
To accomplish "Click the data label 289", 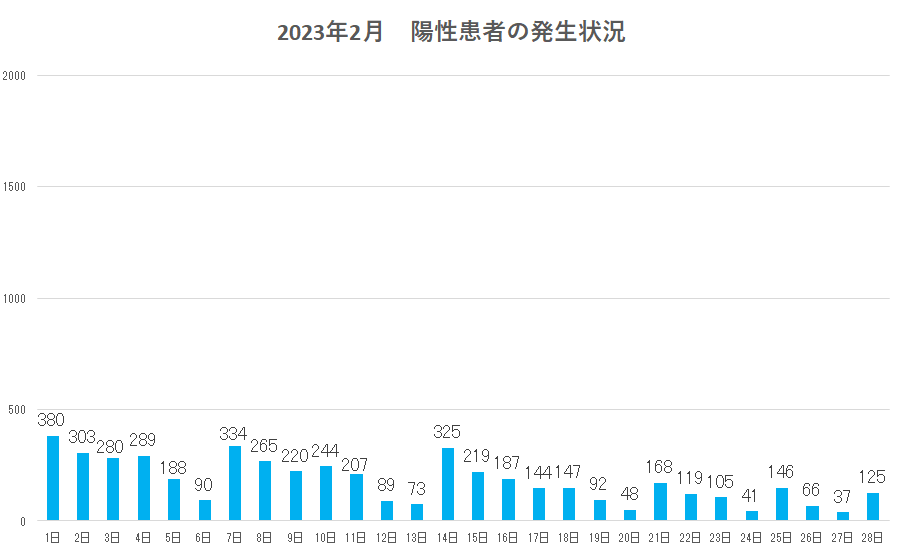I will 143,440.
